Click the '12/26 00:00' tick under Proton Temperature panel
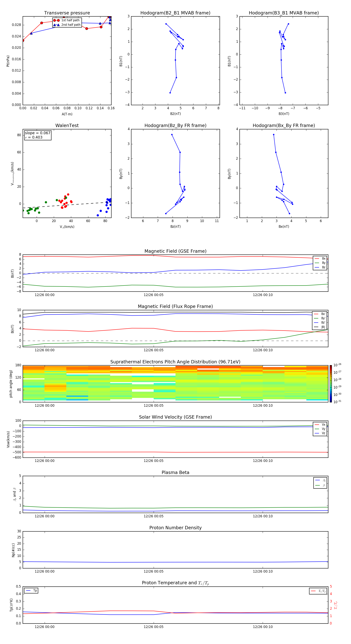 (x=44, y=627)
